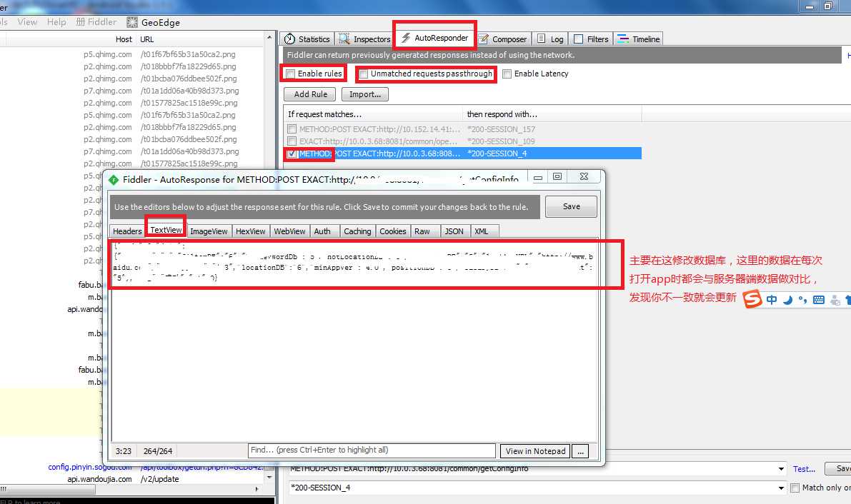Open the Caching tab
This screenshot has height=504, width=851.
coord(357,231)
